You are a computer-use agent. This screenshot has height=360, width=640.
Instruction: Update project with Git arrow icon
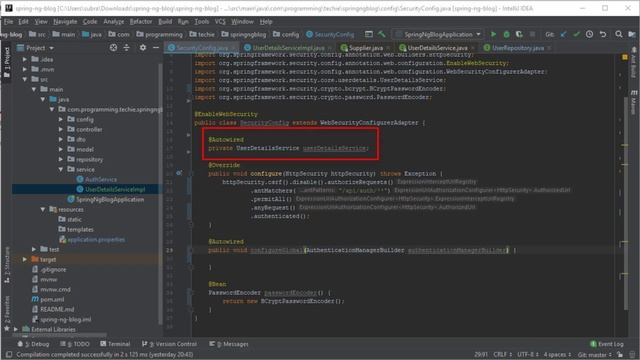[564, 34]
